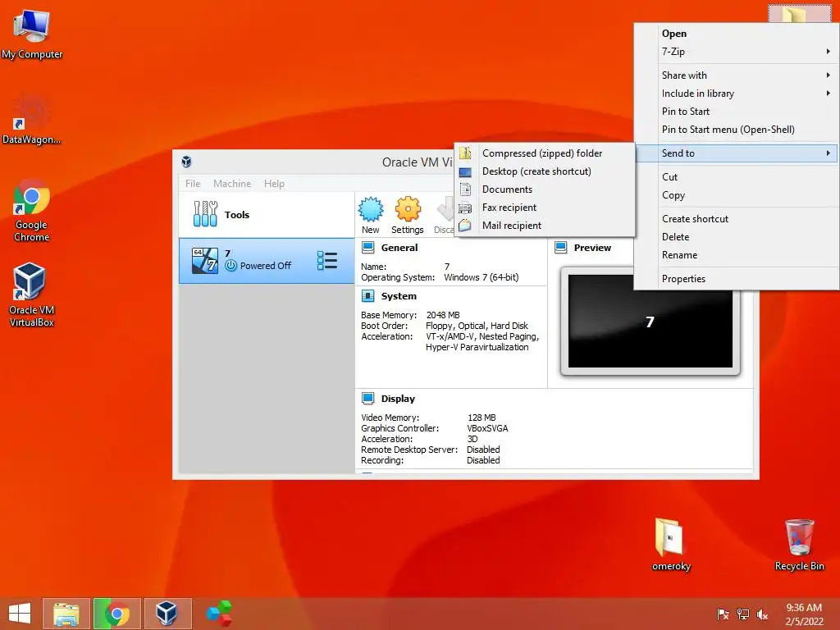Screen dimensions: 840x630
Task: Send to Documents
Action: (545, 189)
